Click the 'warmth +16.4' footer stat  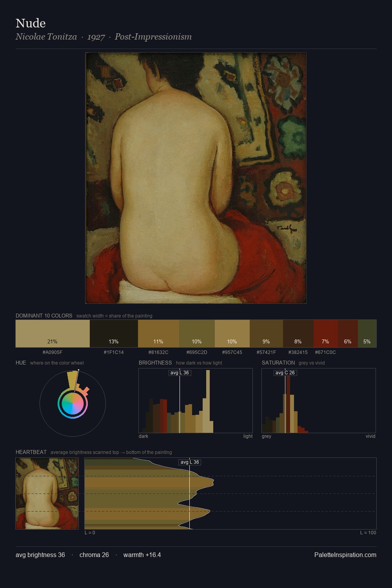coord(142,555)
